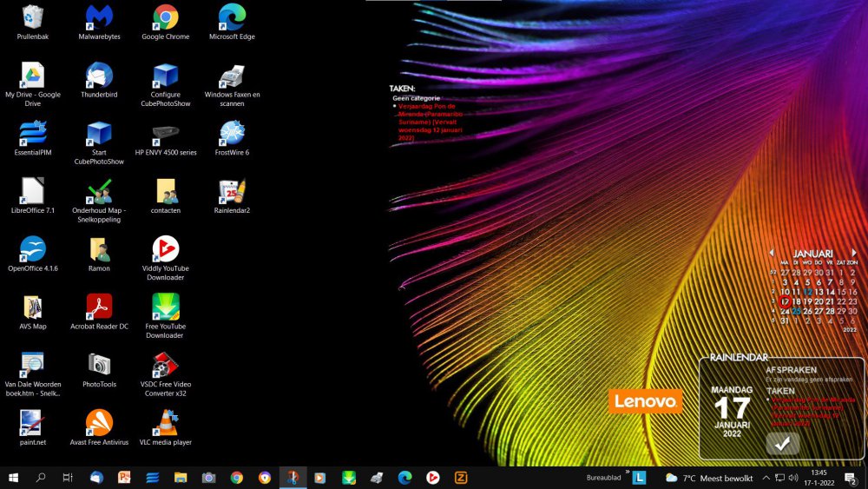
Task: Launch VLC media player from desktop
Action: coord(165,425)
